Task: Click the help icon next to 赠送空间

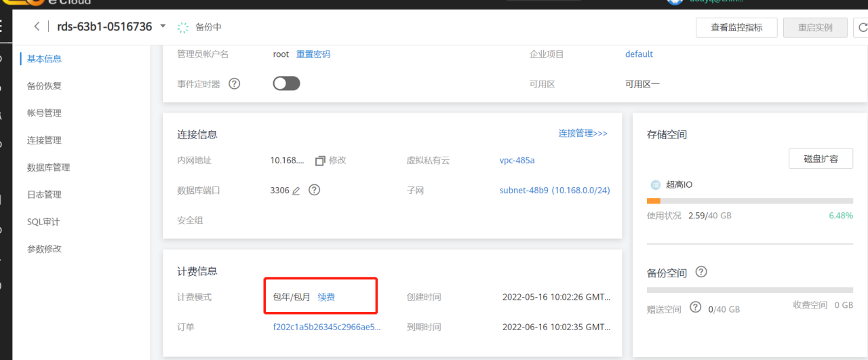Action: (695, 307)
